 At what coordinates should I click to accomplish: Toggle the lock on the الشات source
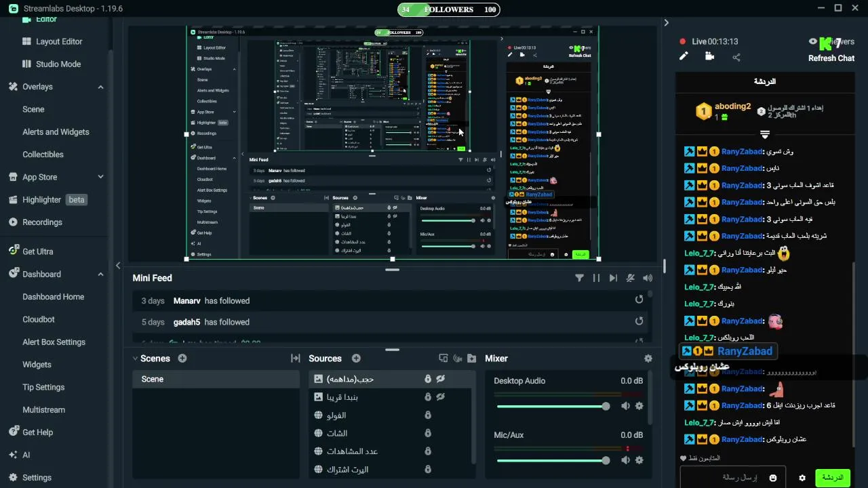428,433
